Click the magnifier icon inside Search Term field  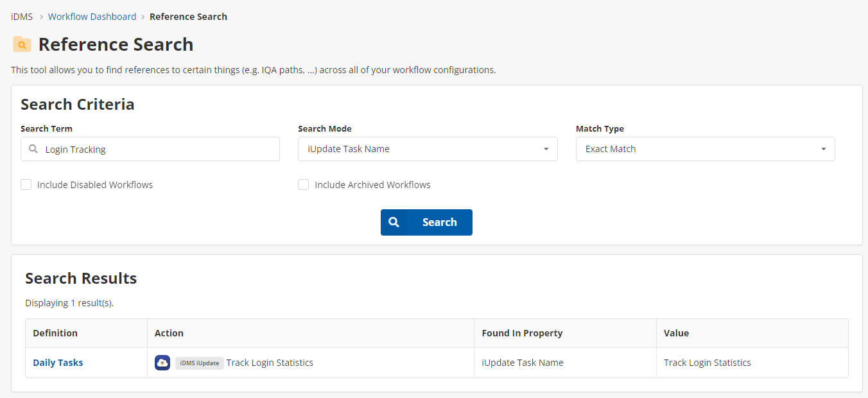(33, 149)
